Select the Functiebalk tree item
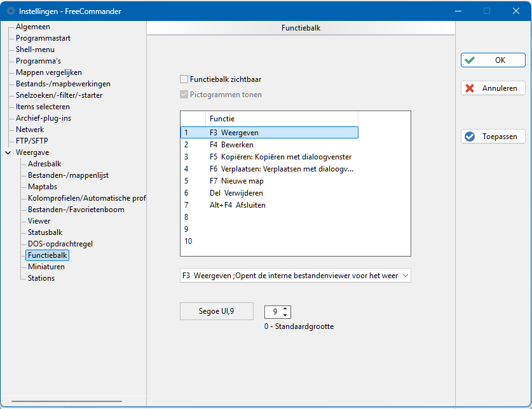Viewport: 532px width, 409px height. pos(47,255)
